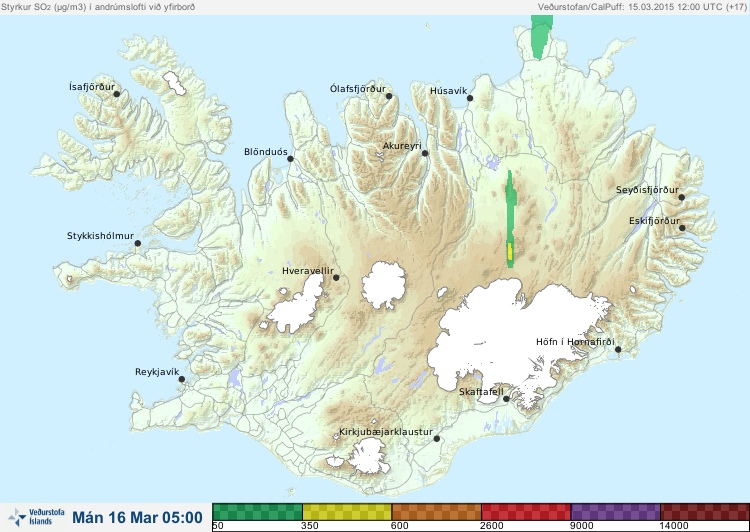The image size is (750, 532).
Task: Click the 'Höfn í Hornafirði' label
Action: coord(575,342)
